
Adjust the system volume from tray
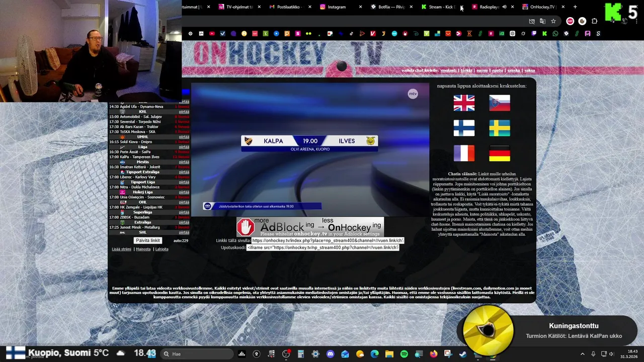pyautogui.click(x=612, y=354)
